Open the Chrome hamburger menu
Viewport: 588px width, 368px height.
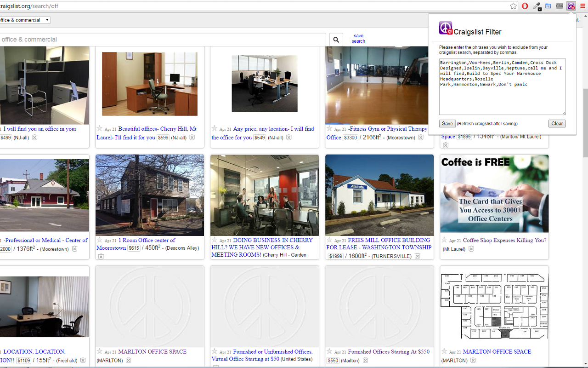pos(582,6)
